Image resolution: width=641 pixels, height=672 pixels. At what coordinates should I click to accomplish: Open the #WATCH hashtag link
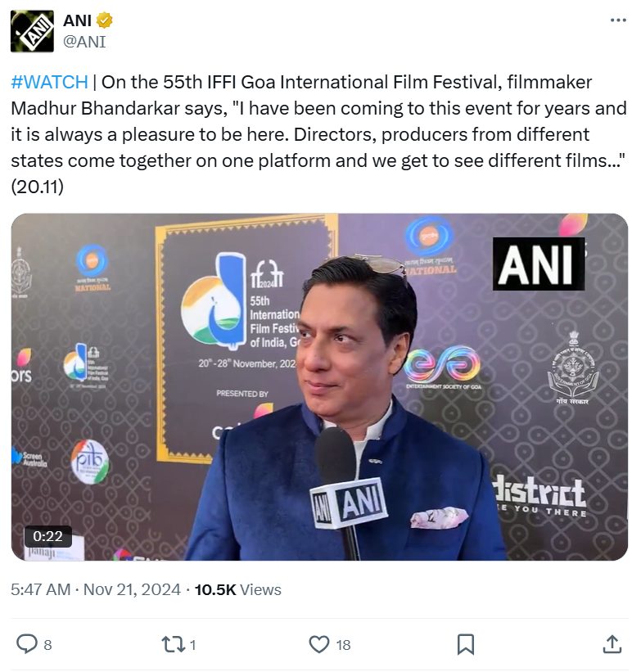tap(49, 82)
